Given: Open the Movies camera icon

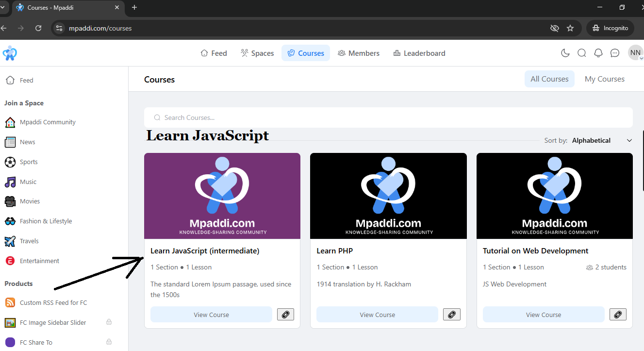Looking at the screenshot, I should pyautogui.click(x=10, y=201).
